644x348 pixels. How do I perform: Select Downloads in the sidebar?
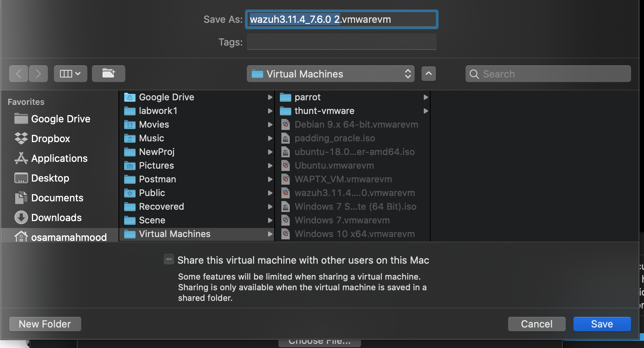pyautogui.click(x=56, y=218)
